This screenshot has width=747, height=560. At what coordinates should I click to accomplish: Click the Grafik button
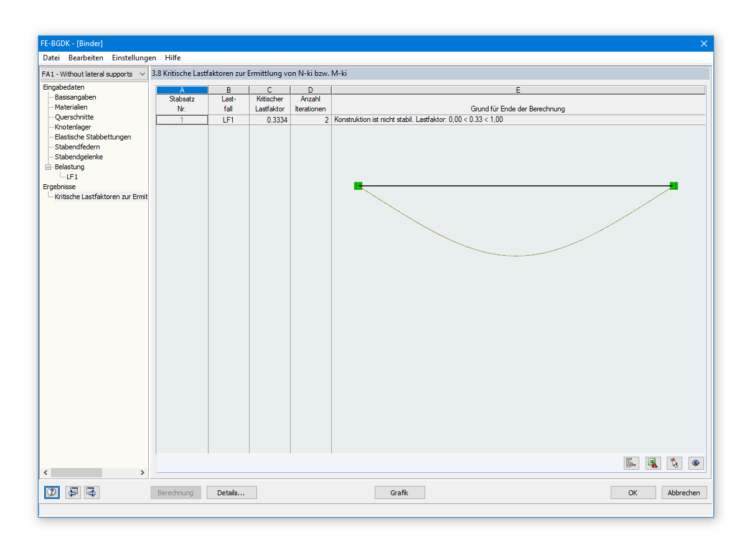coord(400,493)
